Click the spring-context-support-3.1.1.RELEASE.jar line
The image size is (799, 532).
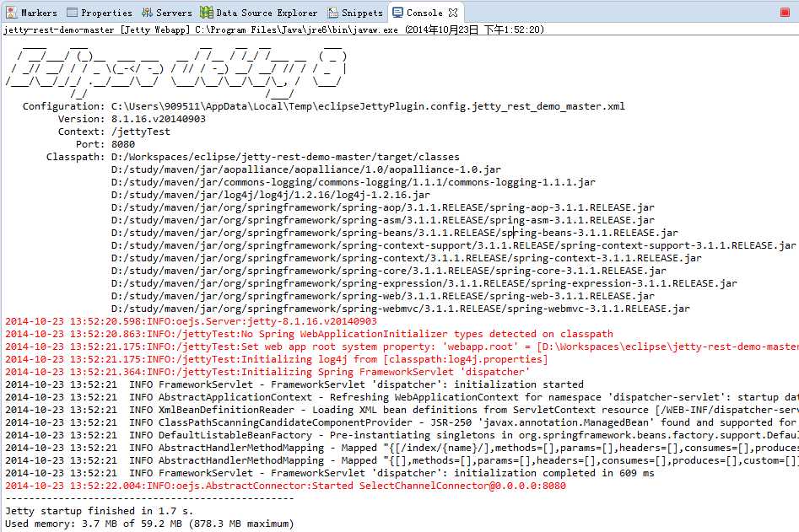tap(454, 246)
